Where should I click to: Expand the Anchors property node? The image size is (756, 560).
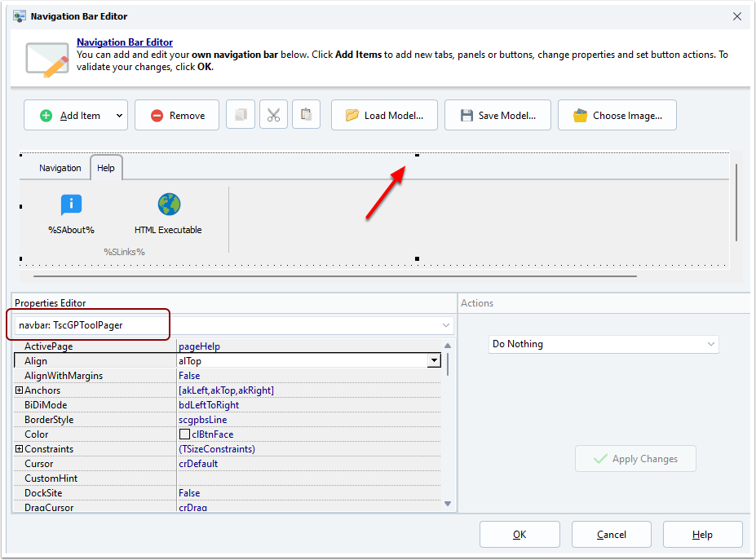(19, 390)
